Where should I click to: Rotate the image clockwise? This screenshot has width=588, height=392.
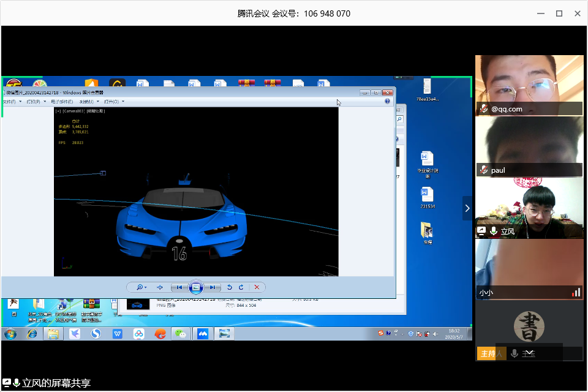(x=241, y=287)
